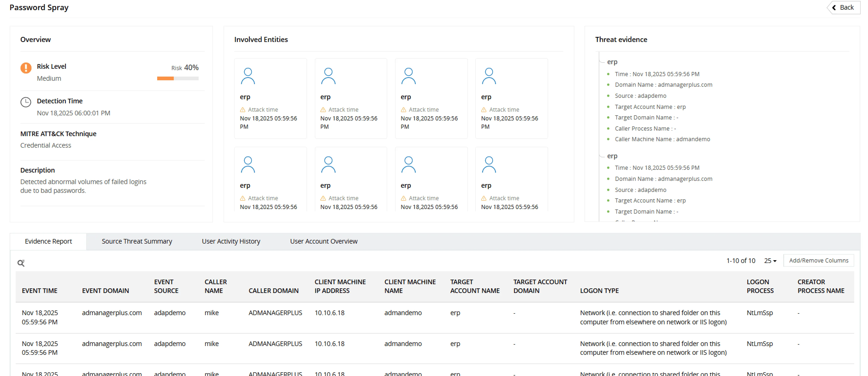868x376 pixels.
Task: Click the 'Password Spray' page title
Action: click(x=39, y=7)
